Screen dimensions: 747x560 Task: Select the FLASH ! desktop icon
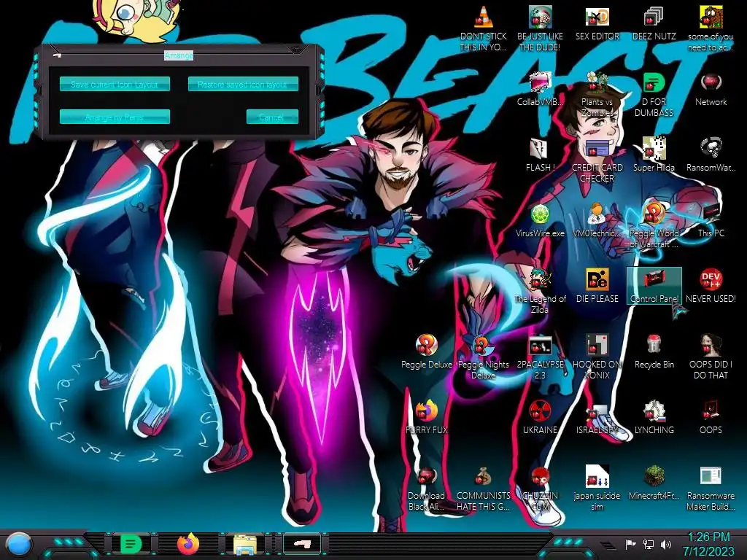540,155
